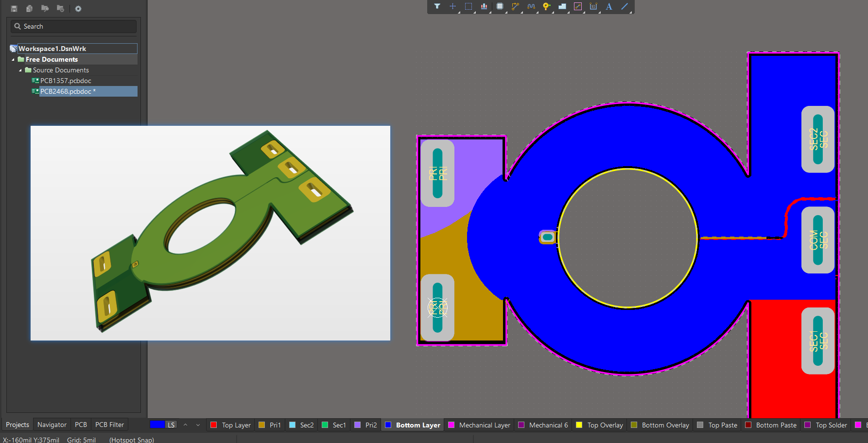The height and width of the screenshot is (443, 868).
Task: Collapse the Source Documents folder
Action: pyautogui.click(x=20, y=70)
